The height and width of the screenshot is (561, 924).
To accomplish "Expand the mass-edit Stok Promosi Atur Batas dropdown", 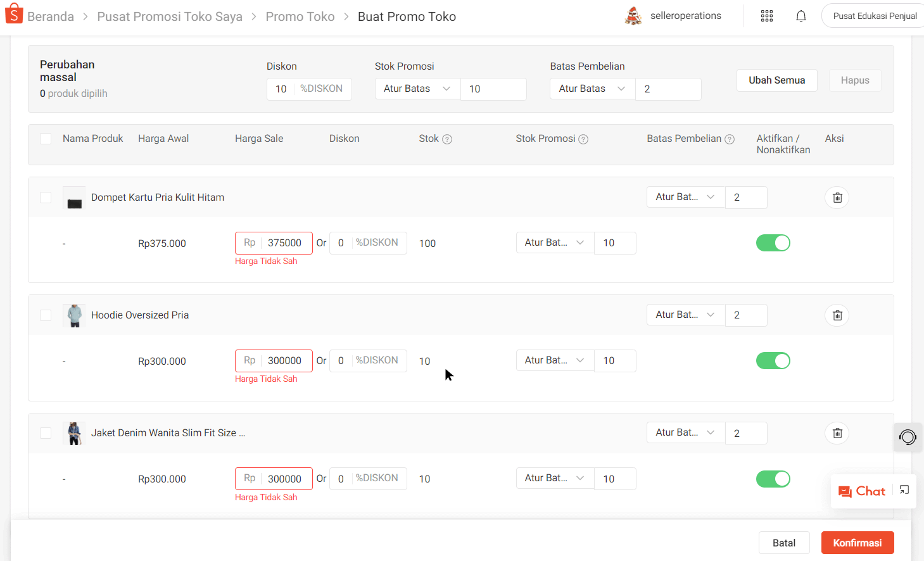I will (417, 89).
